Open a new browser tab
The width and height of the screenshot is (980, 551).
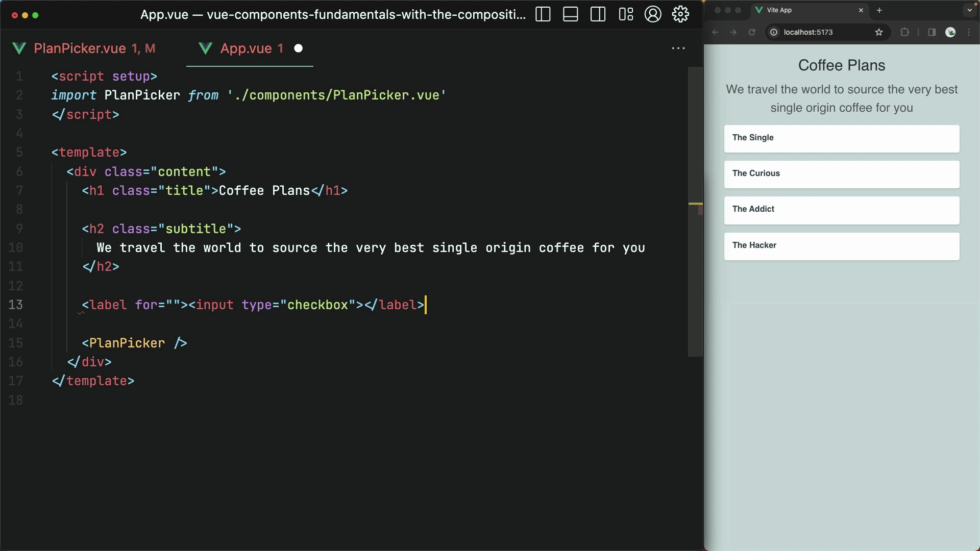coord(879,10)
